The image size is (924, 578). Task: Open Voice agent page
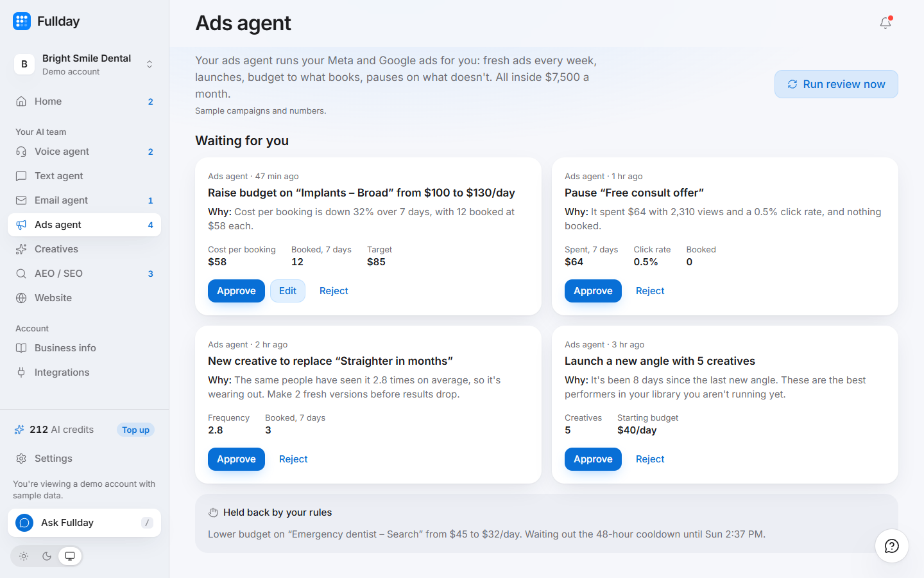pyautogui.click(x=85, y=152)
